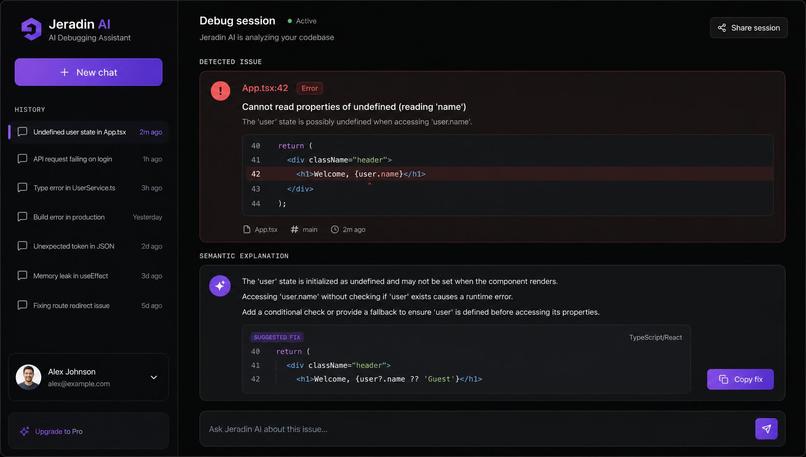
Task: Click the App.tsx file label below code
Action: [x=266, y=230]
